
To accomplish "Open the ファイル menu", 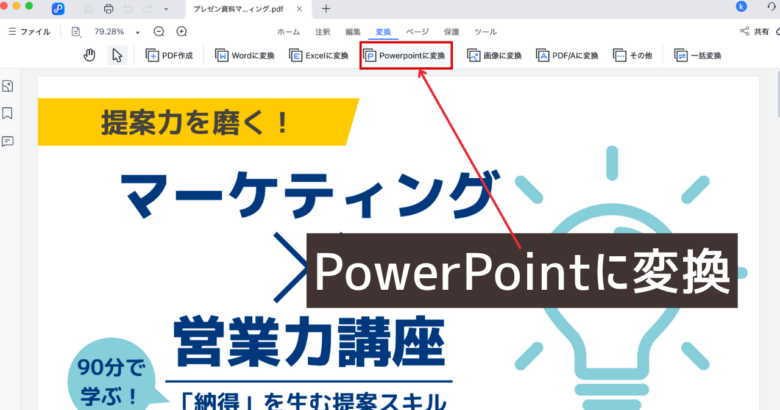I will (x=28, y=32).
